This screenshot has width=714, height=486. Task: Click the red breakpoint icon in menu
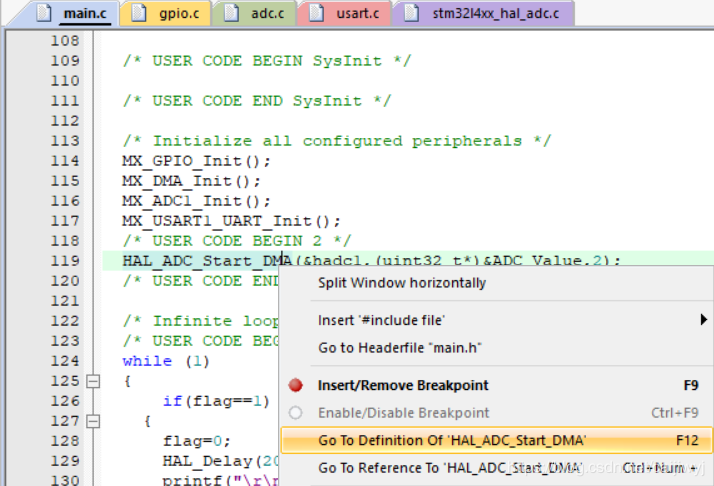[x=295, y=385]
